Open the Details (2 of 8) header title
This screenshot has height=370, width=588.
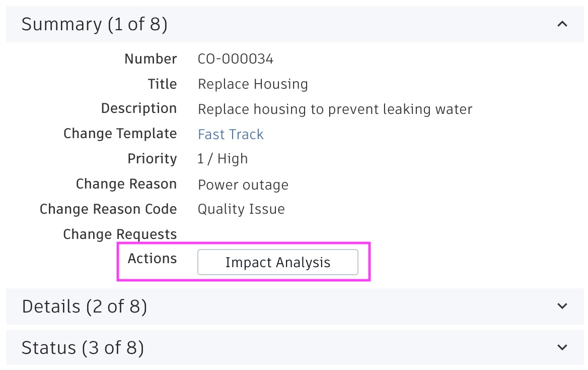click(84, 306)
